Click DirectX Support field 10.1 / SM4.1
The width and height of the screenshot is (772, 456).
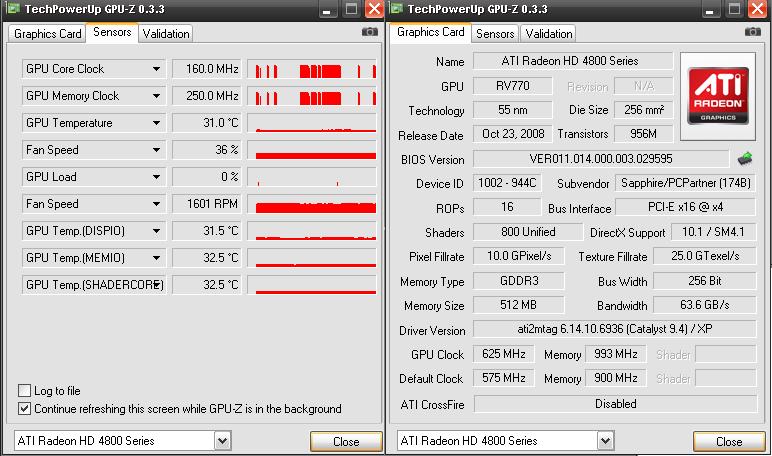pyautogui.click(x=713, y=232)
